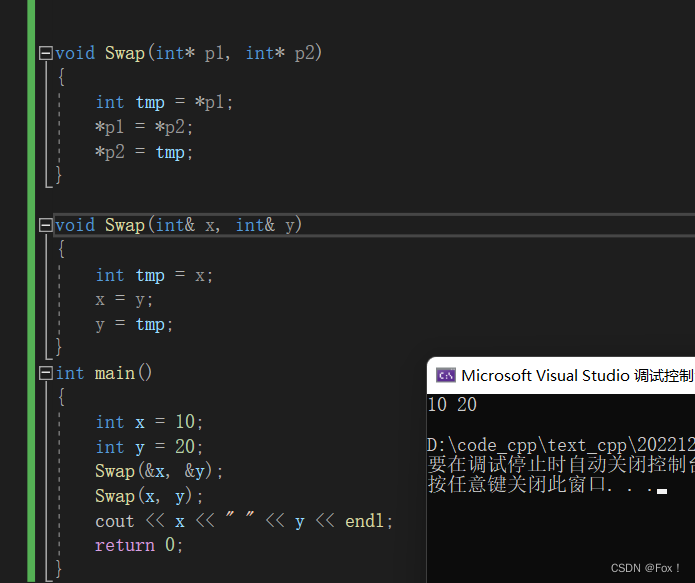Collapse the main() function block
Screen dimensions: 695x583
[x=44, y=373]
